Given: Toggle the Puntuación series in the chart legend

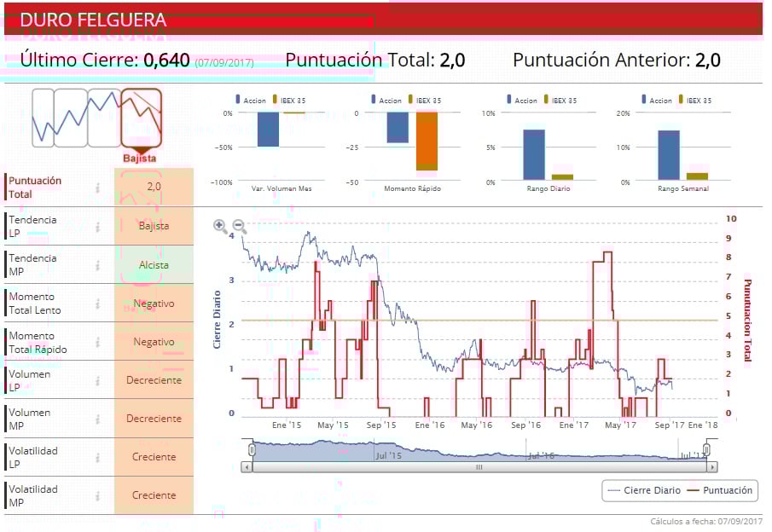Looking at the screenshot, I should point(720,491).
